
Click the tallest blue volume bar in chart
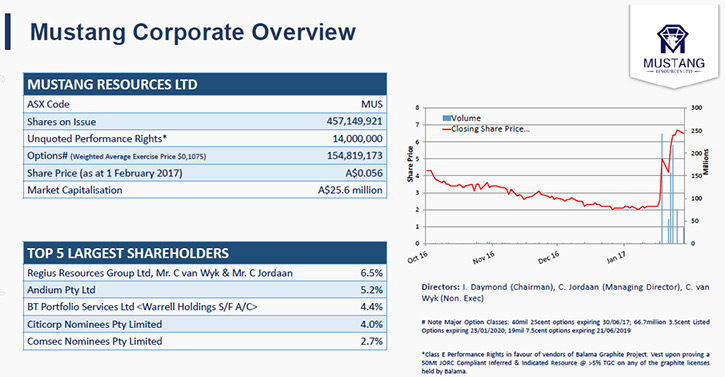pyautogui.click(x=662, y=188)
